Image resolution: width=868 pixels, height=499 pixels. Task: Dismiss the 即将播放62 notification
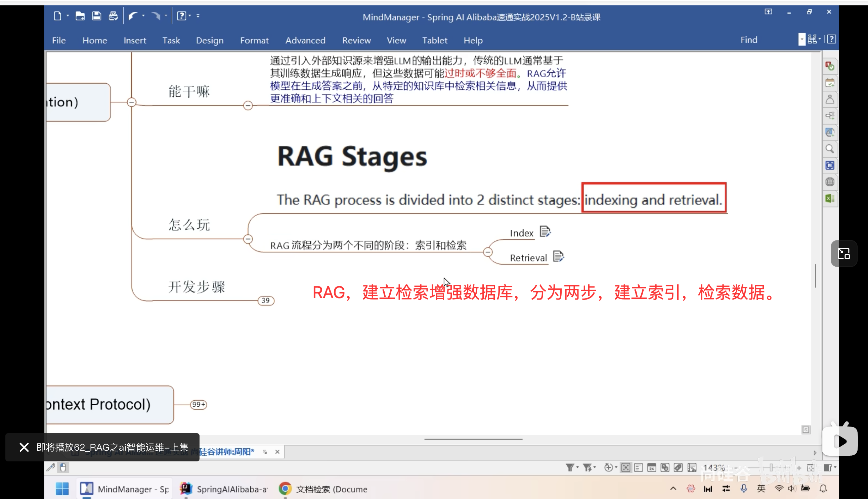point(24,447)
